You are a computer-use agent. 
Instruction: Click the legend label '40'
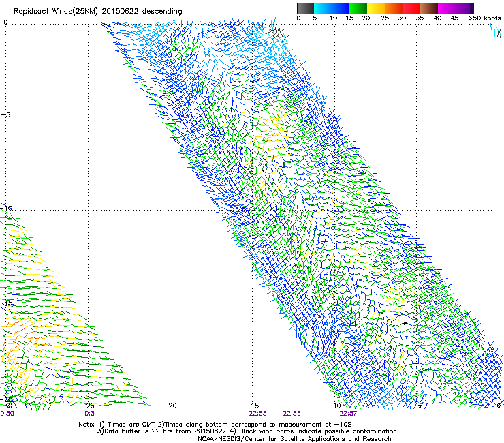tap(437, 18)
